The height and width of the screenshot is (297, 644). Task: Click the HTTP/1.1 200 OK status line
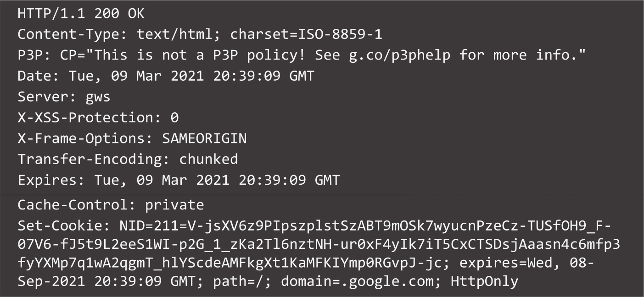[81, 14]
